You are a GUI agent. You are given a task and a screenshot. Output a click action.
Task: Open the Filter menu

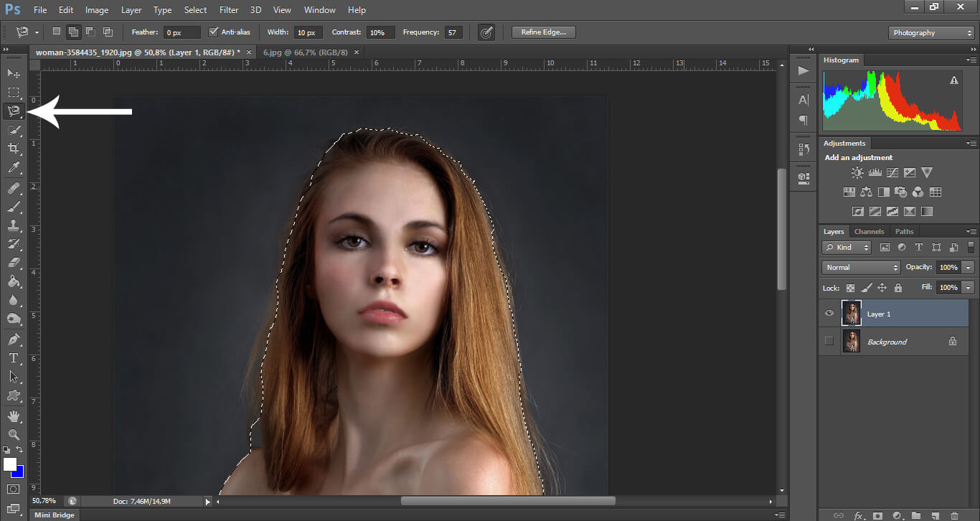pos(229,10)
